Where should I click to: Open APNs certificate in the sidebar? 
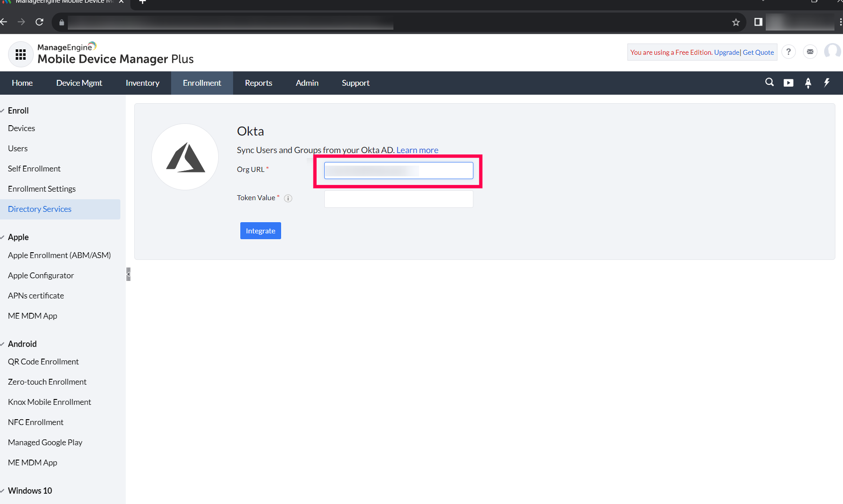(x=36, y=296)
